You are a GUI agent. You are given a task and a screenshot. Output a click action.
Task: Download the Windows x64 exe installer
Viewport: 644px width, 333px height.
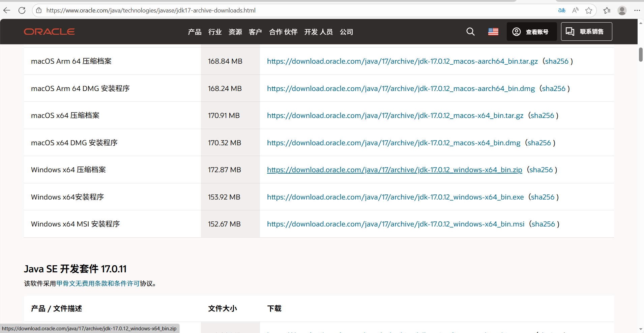[396, 197]
